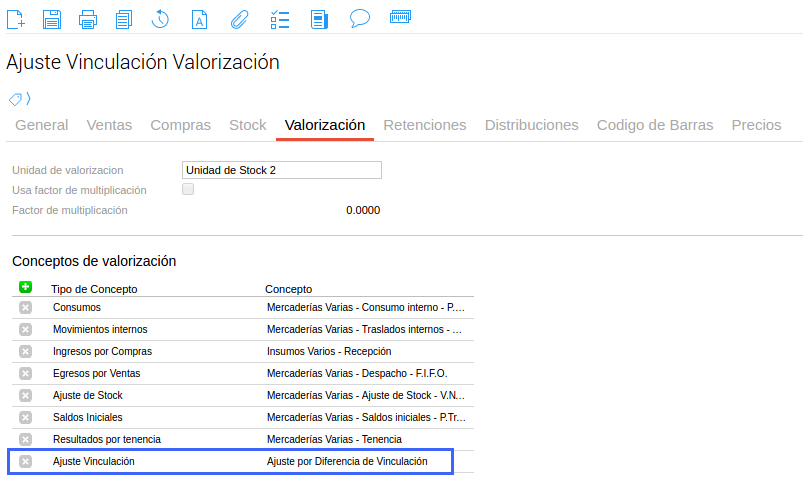Open the Ventas tab
This screenshot has width=803, height=489.
(x=109, y=125)
